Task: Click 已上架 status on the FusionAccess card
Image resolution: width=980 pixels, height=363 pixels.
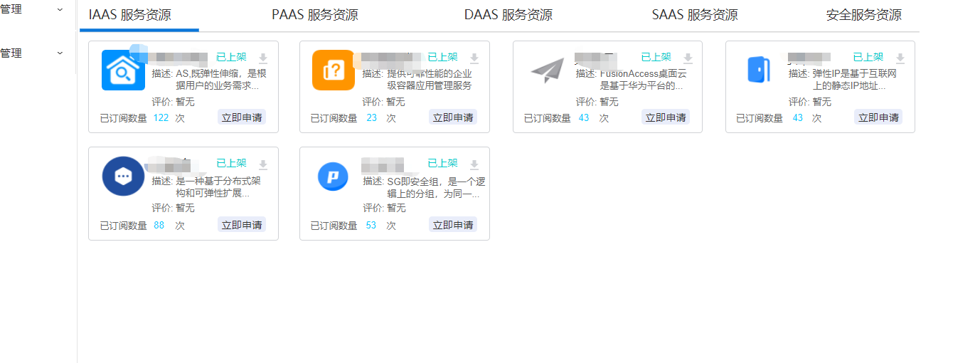Action: click(656, 58)
